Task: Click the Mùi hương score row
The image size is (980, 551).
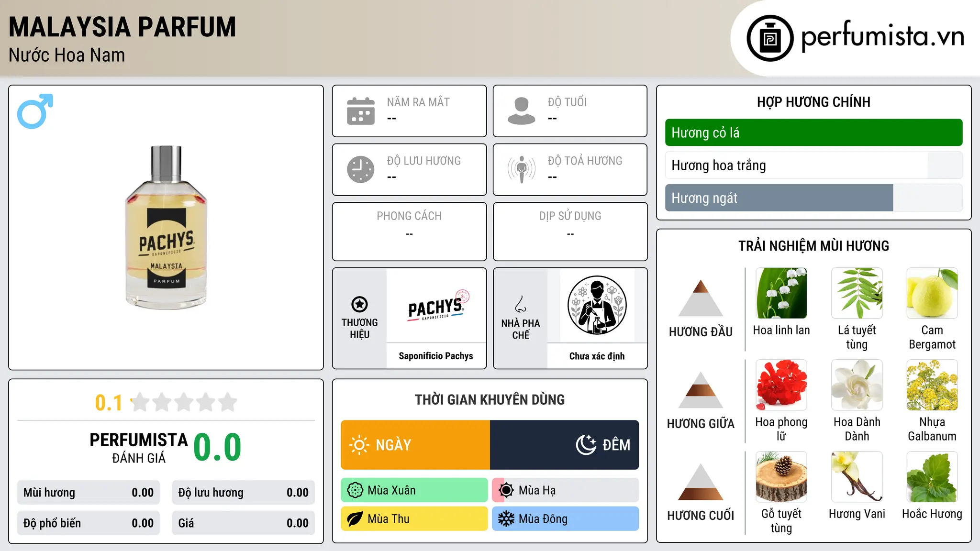Action: click(x=89, y=493)
